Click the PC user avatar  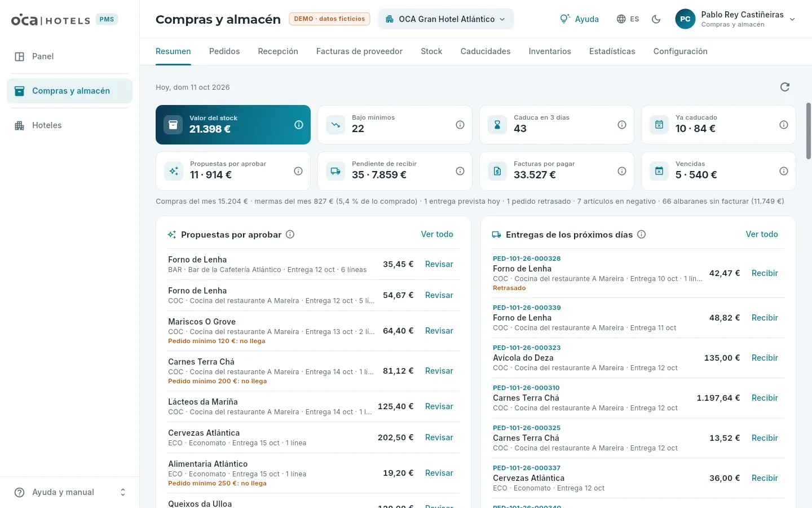click(685, 19)
